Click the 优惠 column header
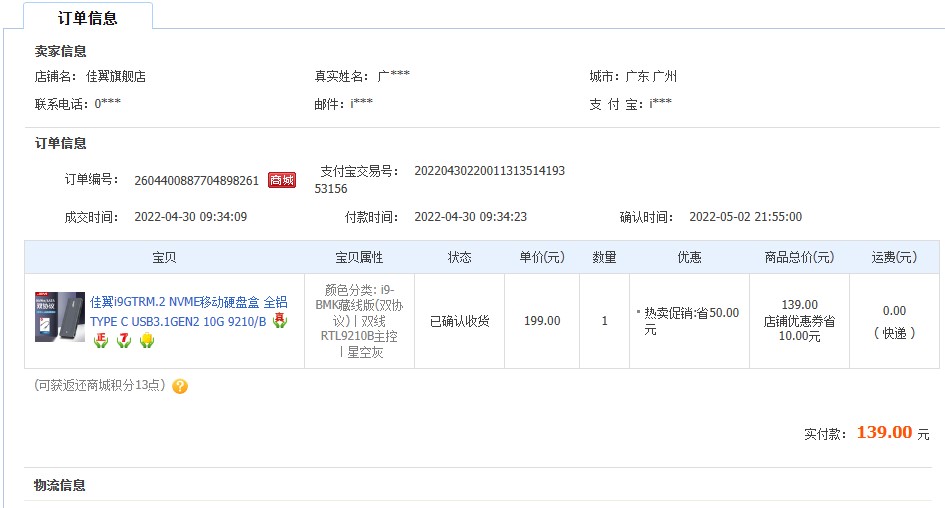Viewport: 945px width, 508px height. pyautogui.click(x=689, y=257)
